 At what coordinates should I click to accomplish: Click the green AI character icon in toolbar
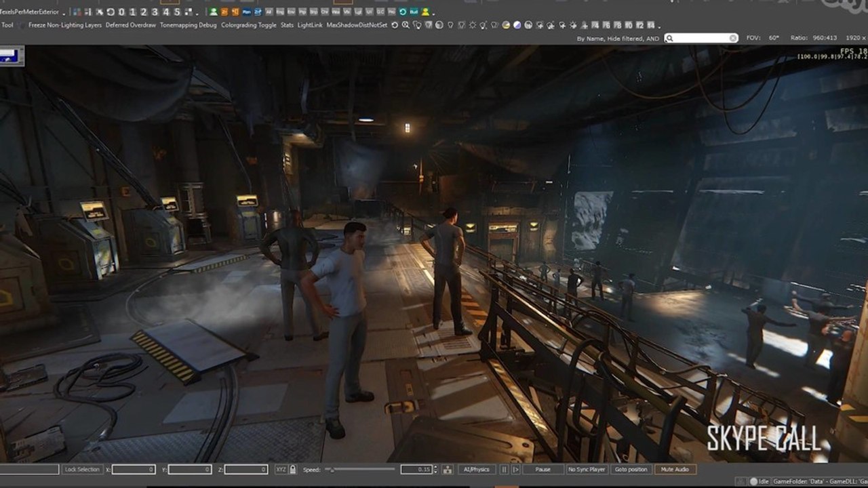click(214, 12)
